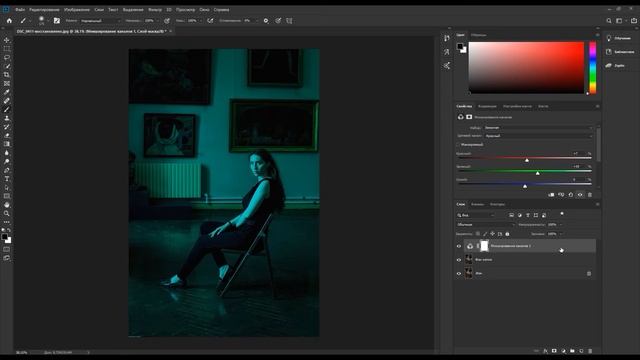
Task: Toggle lock transparent pixels
Action: tap(478, 234)
